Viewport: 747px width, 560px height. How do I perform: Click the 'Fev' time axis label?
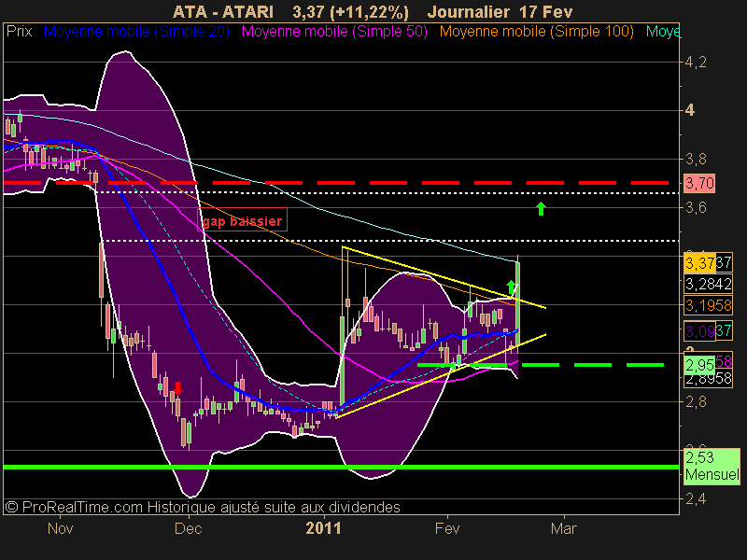coord(447,528)
